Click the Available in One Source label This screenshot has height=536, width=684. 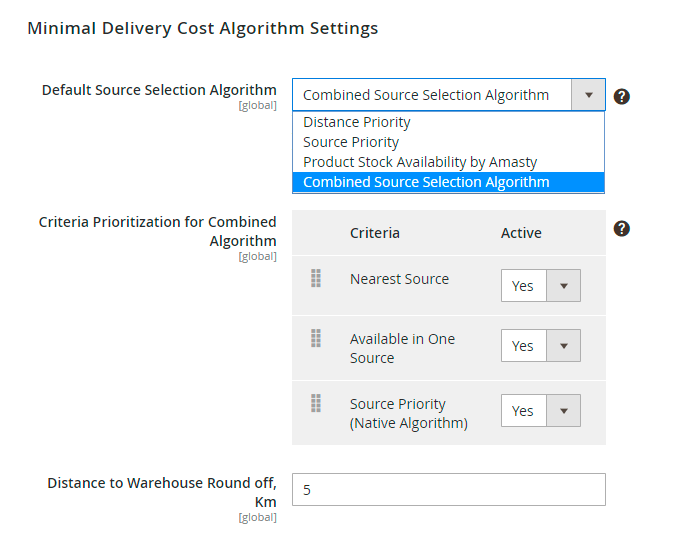coord(402,348)
